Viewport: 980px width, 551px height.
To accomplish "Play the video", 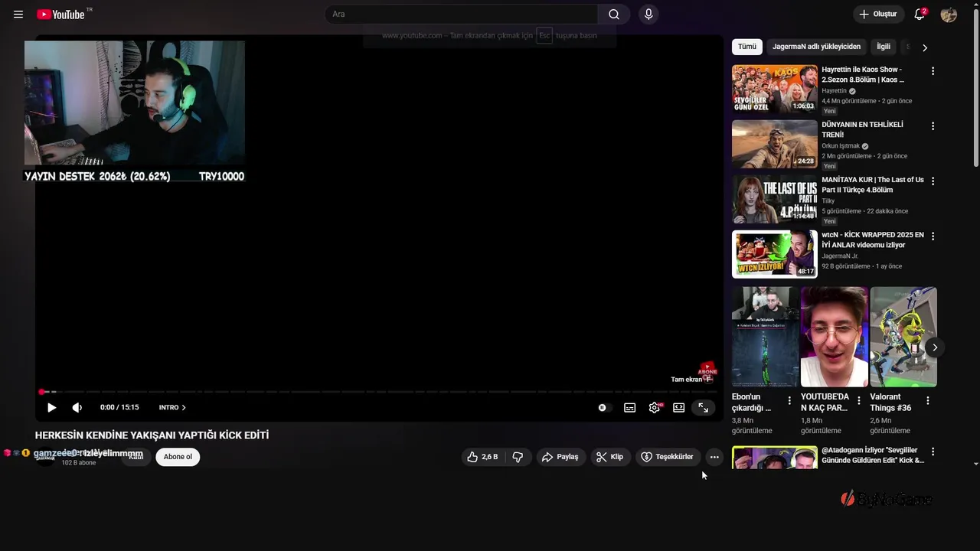I will coord(51,408).
